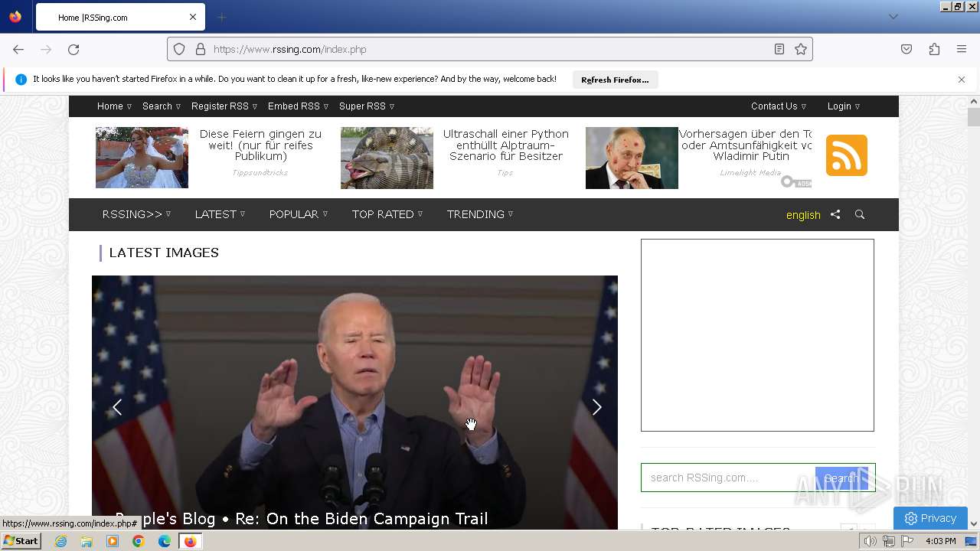
Task: Launch Internet Explorer from taskbar
Action: [60, 541]
